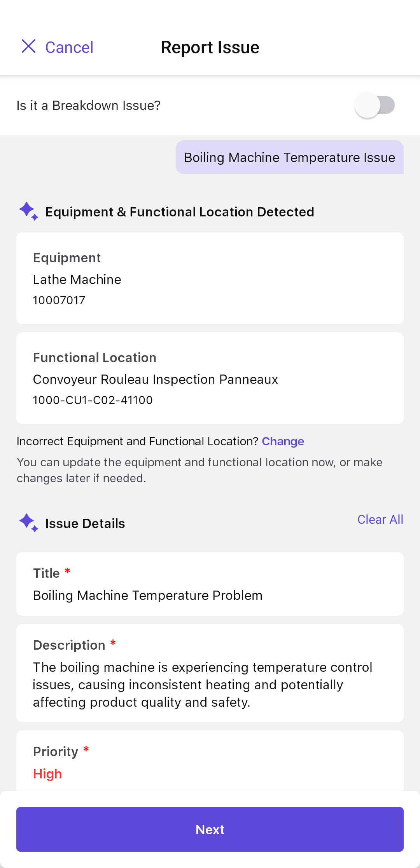Tap the Boiling Machine Temperature Issue bubble

pos(290,157)
